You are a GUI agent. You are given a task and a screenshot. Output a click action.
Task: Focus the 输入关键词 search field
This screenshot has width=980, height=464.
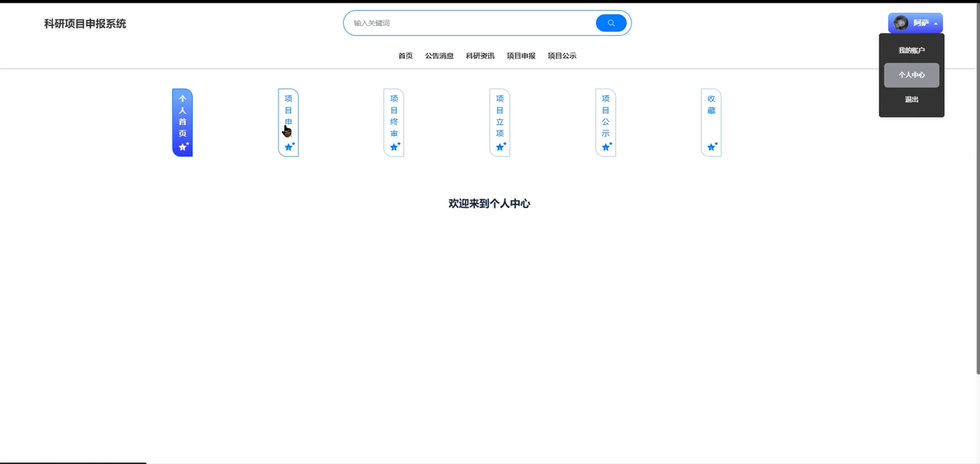coord(470,23)
